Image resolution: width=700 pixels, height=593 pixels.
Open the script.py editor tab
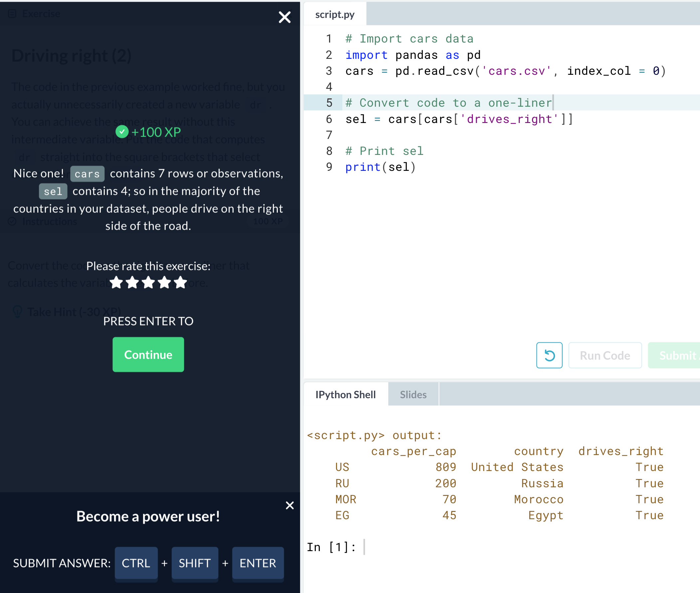coord(335,14)
